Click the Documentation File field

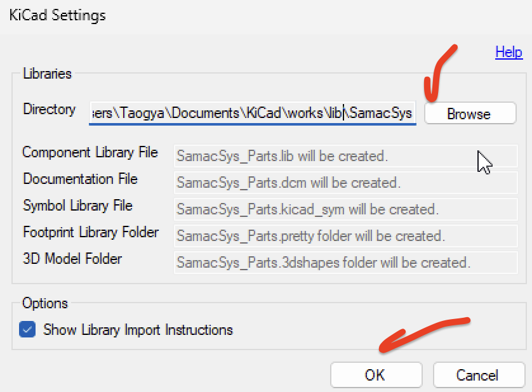click(x=346, y=183)
